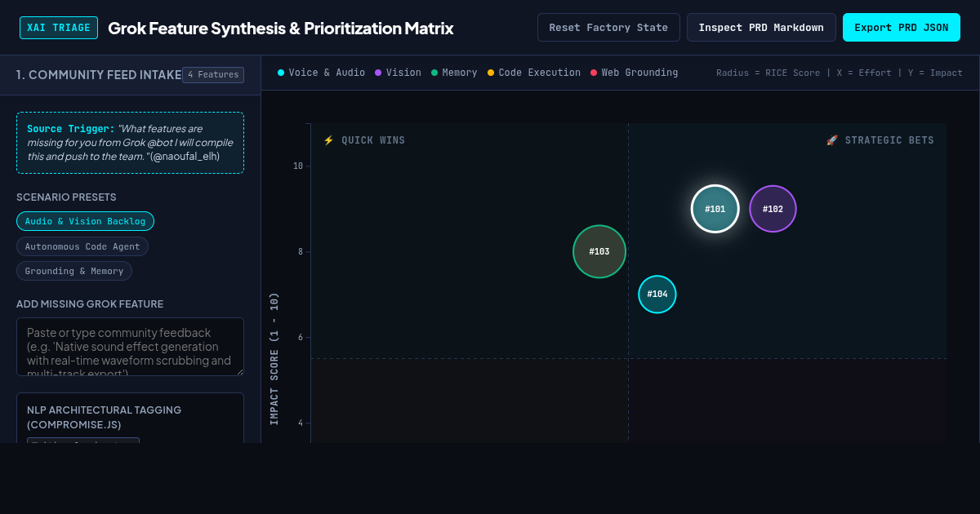Click the Scenario Presets heading

[x=66, y=197]
